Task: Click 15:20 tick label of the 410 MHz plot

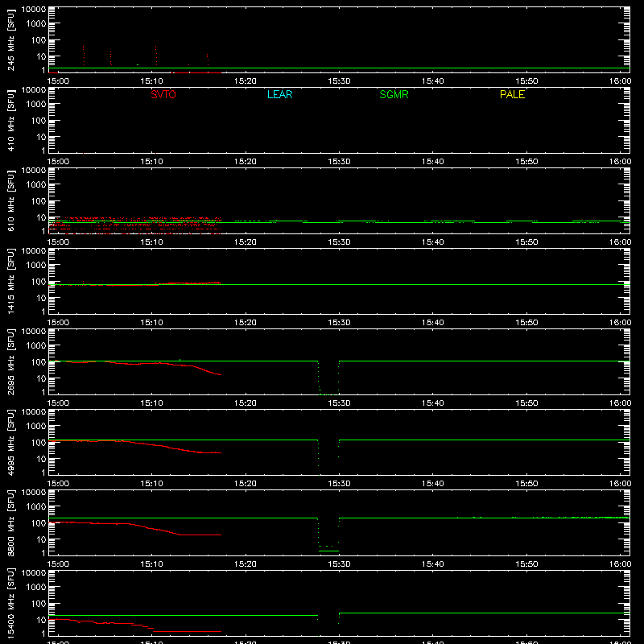Action: [246, 162]
